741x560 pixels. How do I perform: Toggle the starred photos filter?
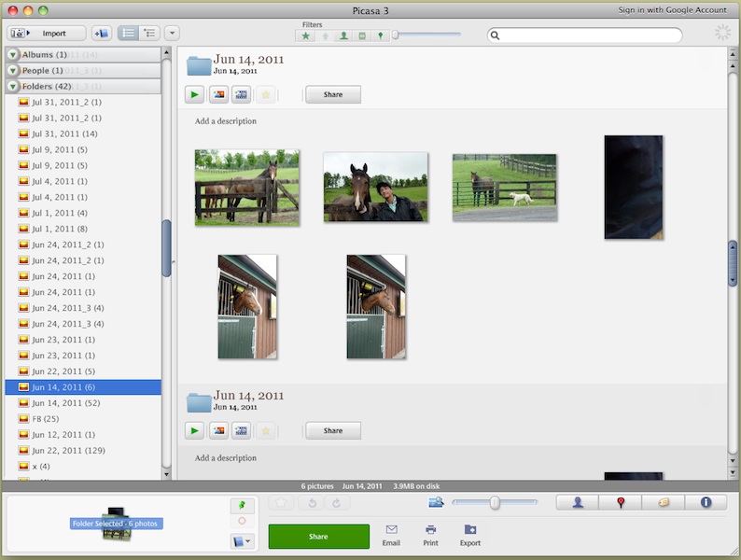click(x=306, y=35)
